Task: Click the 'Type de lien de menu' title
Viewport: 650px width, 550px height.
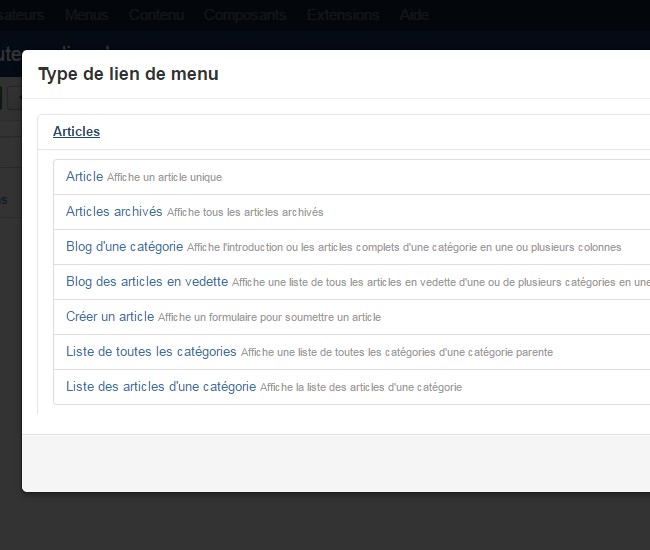Action: [x=129, y=74]
